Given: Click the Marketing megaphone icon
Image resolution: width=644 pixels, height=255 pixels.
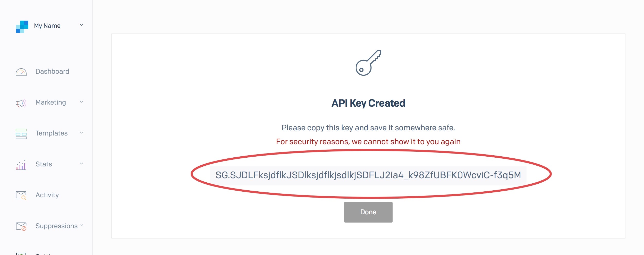Looking at the screenshot, I should [21, 103].
